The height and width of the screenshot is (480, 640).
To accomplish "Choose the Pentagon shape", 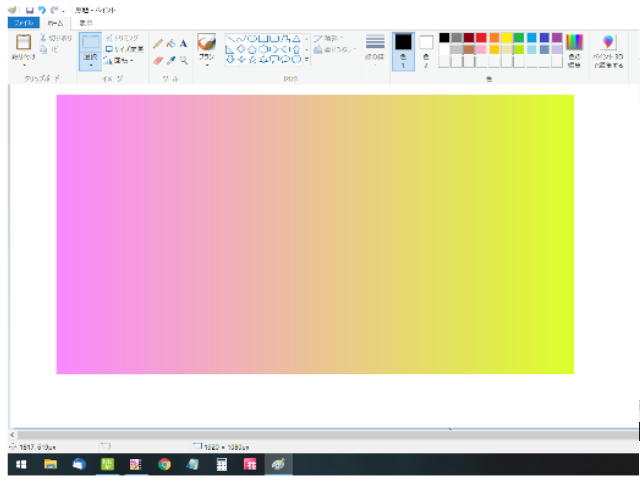I will point(252,49).
